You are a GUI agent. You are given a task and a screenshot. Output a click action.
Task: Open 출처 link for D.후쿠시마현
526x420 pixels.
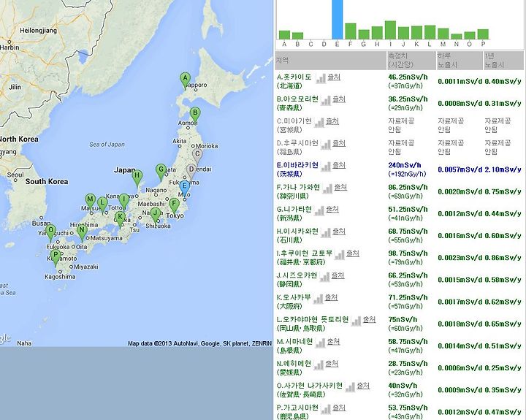point(339,143)
